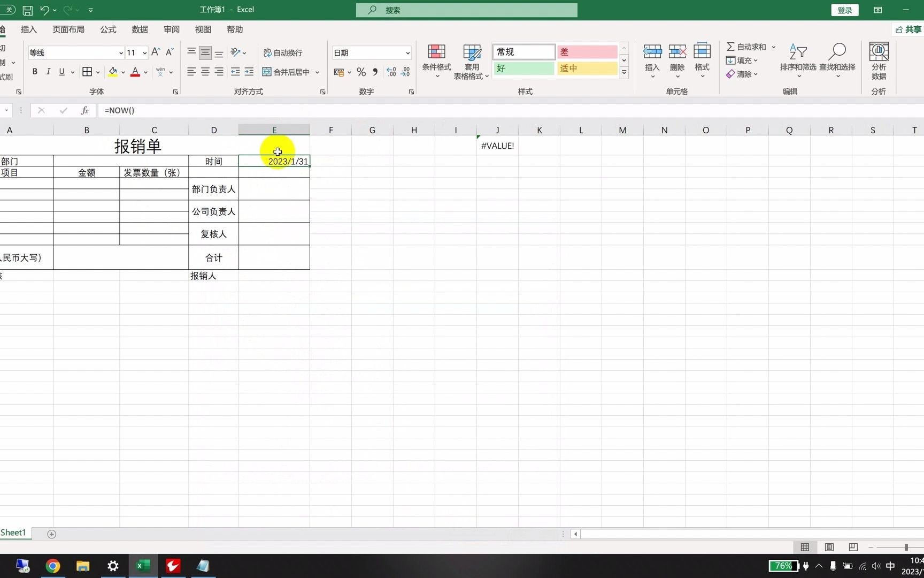Click the Borders icon
The height and width of the screenshot is (578, 924).
[x=87, y=72]
